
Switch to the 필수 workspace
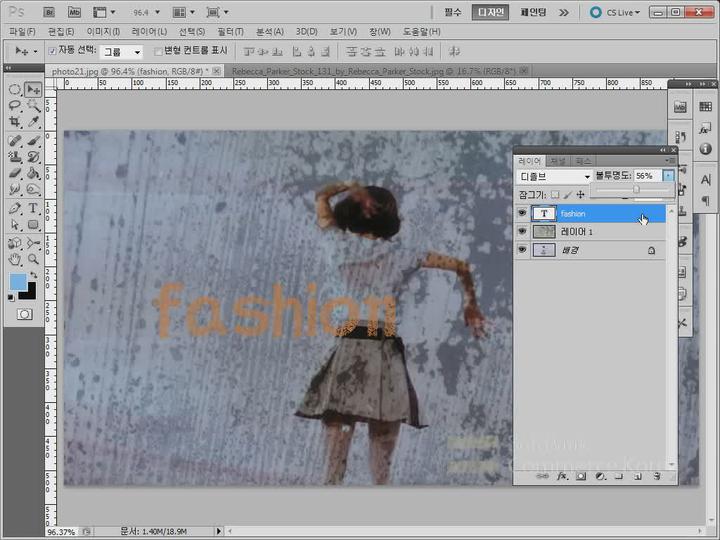coord(453,12)
